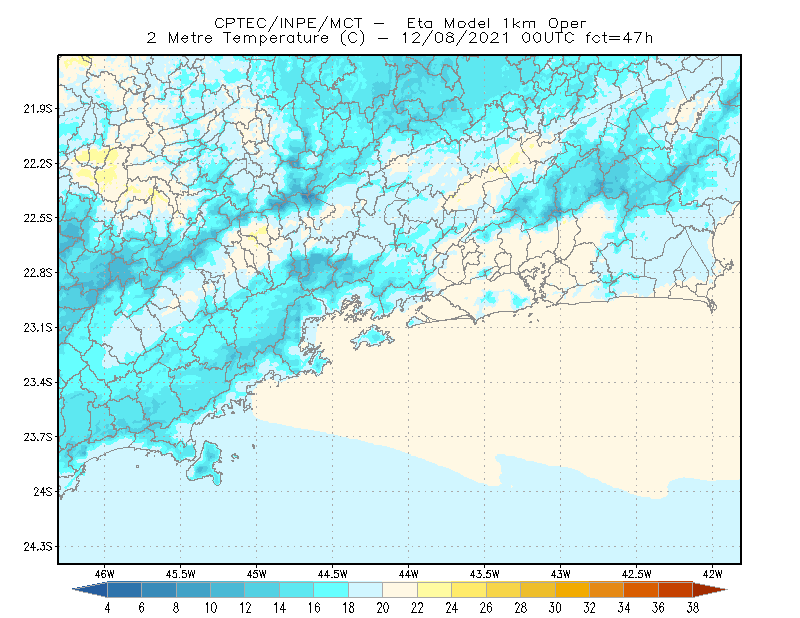Click the 23.1S latitude axis label
This screenshot has width=800, height=618.
pyautogui.click(x=38, y=327)
